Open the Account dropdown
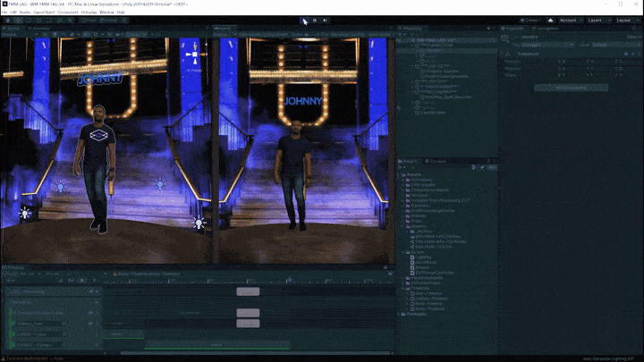The height and width of the screenshot is (362, 644). pyautogui.click(x=570, y=20)
